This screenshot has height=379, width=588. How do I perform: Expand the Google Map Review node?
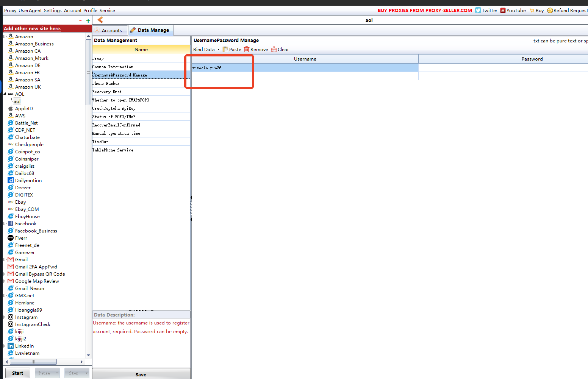point(5,281)
